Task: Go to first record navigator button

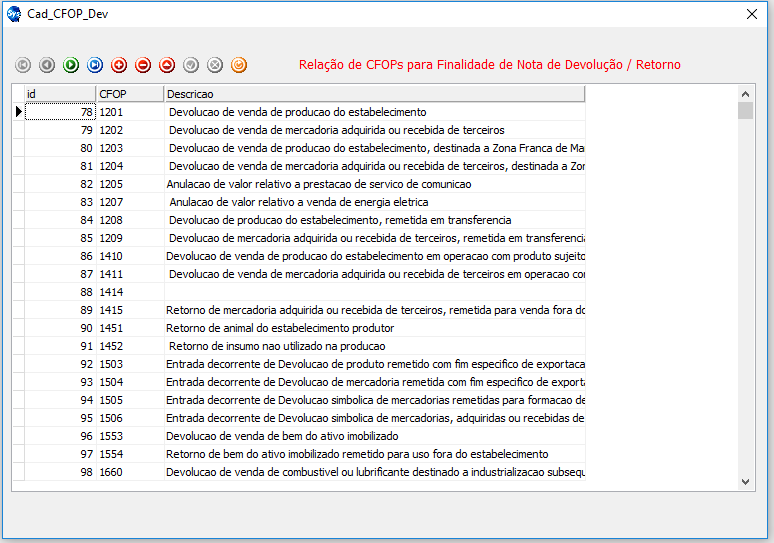Action: [23, 65]
